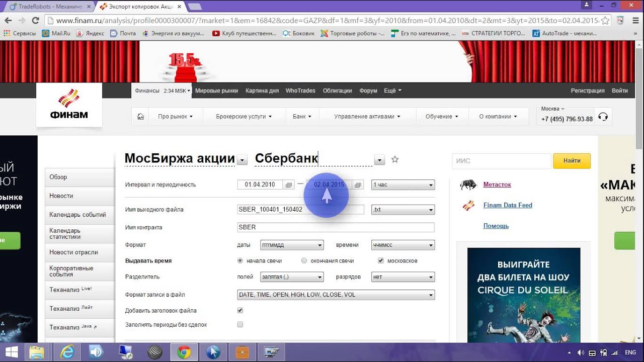This screenshot has width=644, height=362.
Task: Open the date format ггггммдд dropdown
Action: click(292, 245)
